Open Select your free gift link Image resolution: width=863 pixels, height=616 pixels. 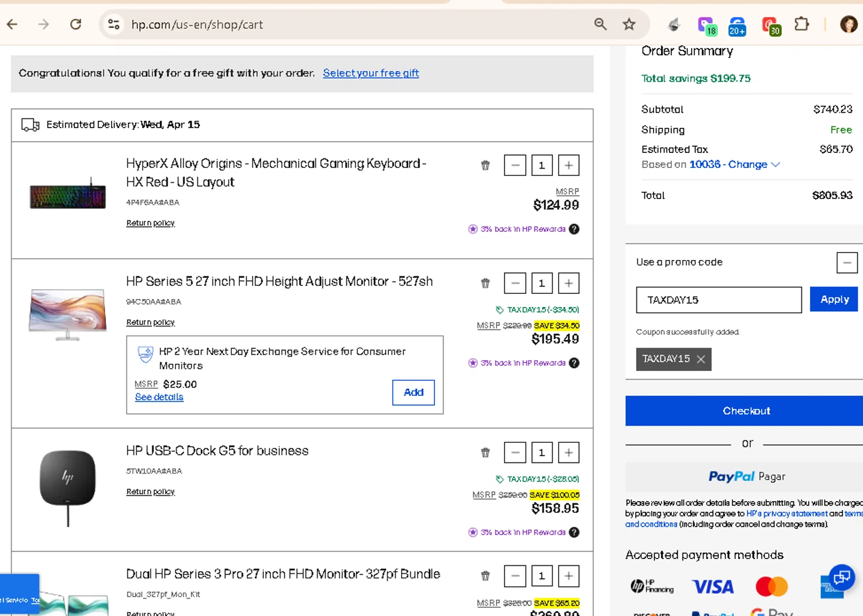(371, 73)
